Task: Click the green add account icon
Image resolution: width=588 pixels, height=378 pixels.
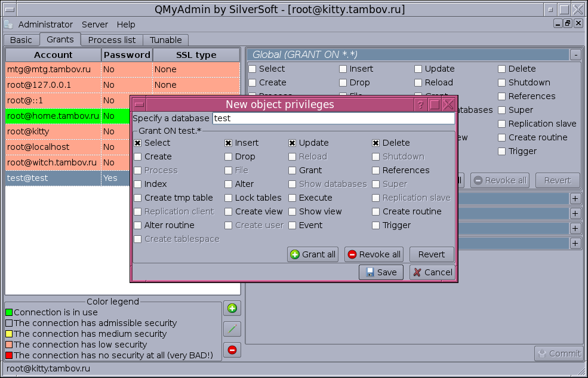Action: pyautogui.click(x=232, y=309)
